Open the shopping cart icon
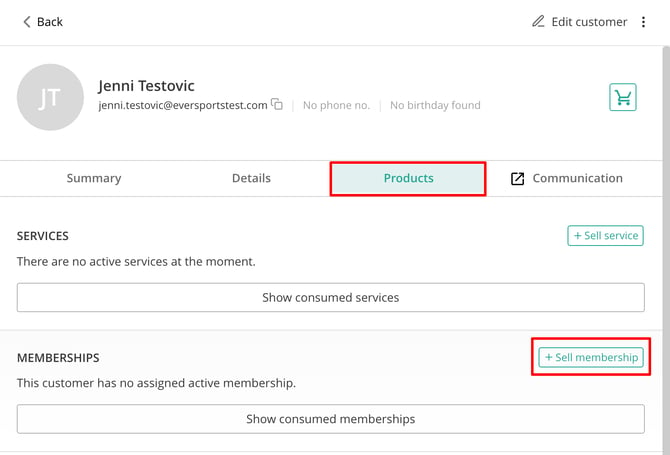Viewport: 670px width, 455px height. click(623, 97)
